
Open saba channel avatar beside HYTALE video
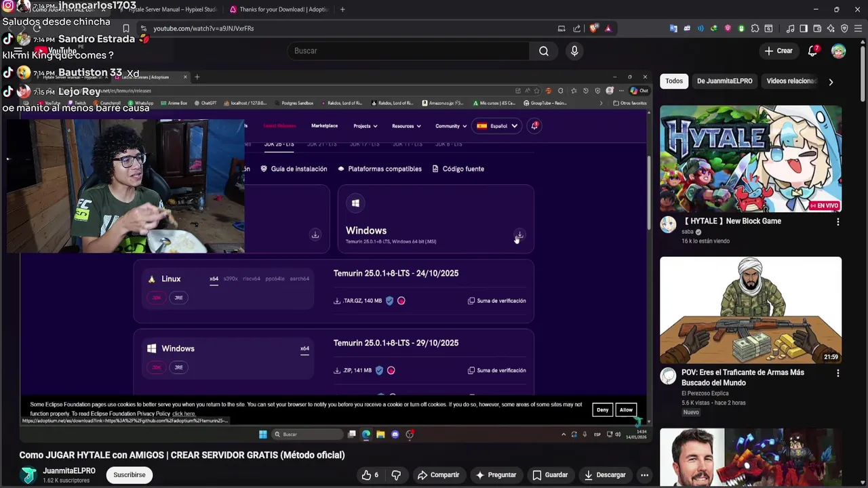pyautogui.click(x=668, y=225)
